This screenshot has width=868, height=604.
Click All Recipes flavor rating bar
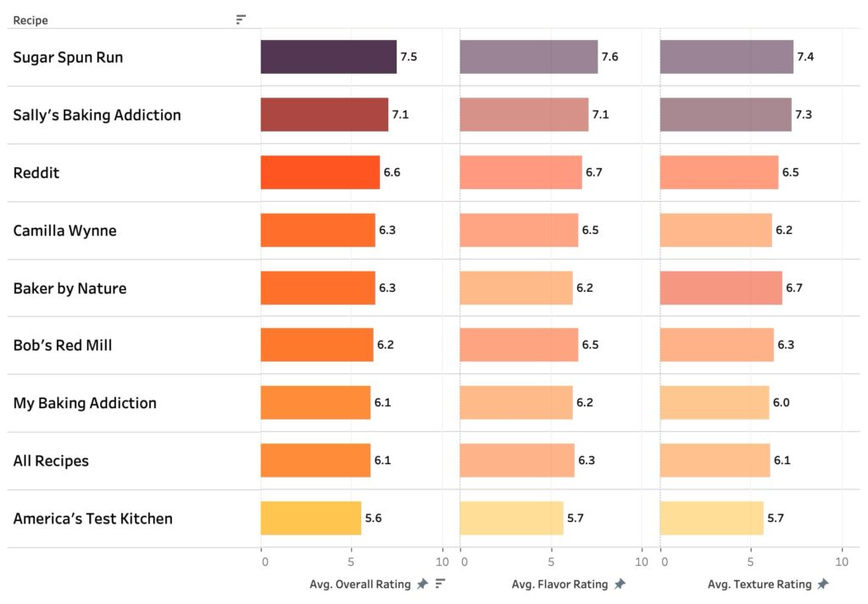coord(517,461)
